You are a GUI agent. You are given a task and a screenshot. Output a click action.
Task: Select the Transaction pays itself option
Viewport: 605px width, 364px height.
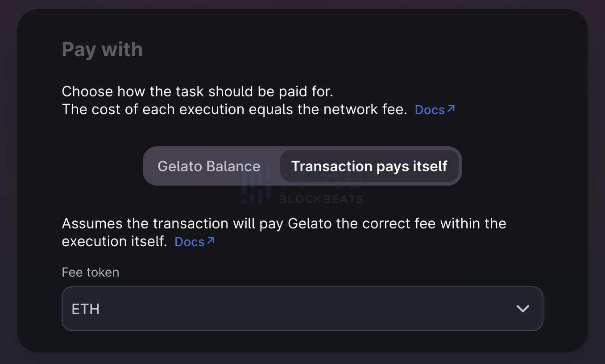[369, 166]
